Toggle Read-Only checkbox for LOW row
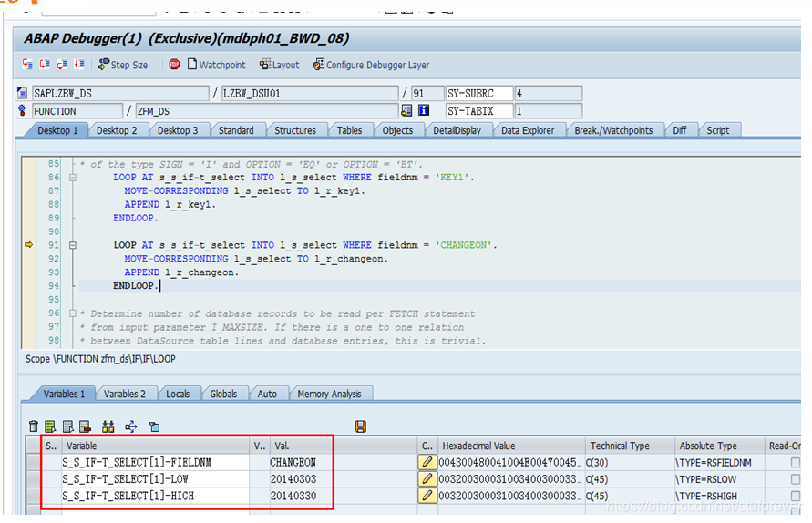This screenshot has height=523, width=812. [x=795, y=479]
